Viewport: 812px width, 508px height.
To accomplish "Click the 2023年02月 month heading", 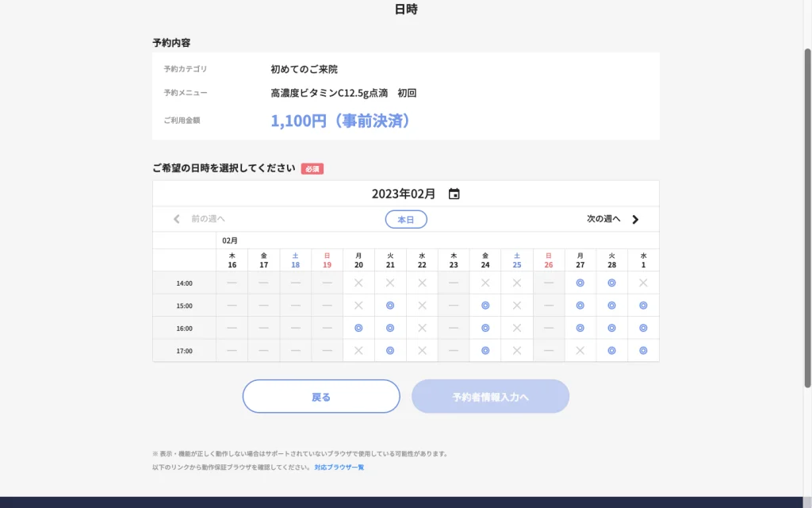I will pos(404,194).
